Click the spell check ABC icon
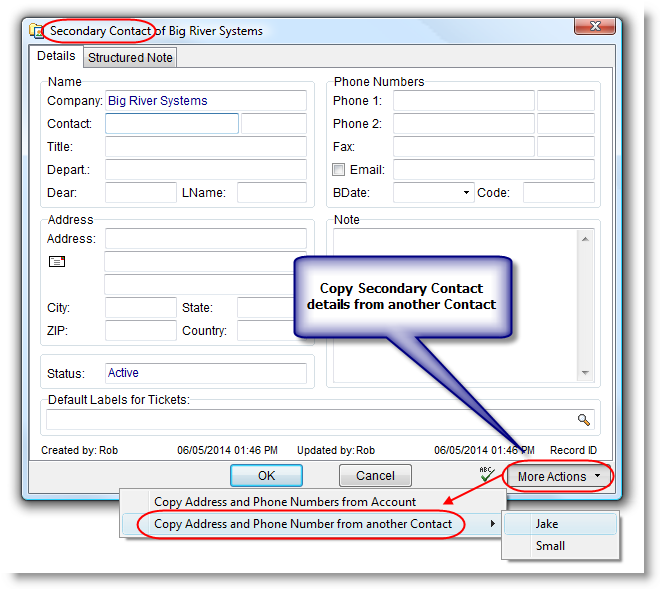This screenshot has height=589, width=660. point(487,474)
